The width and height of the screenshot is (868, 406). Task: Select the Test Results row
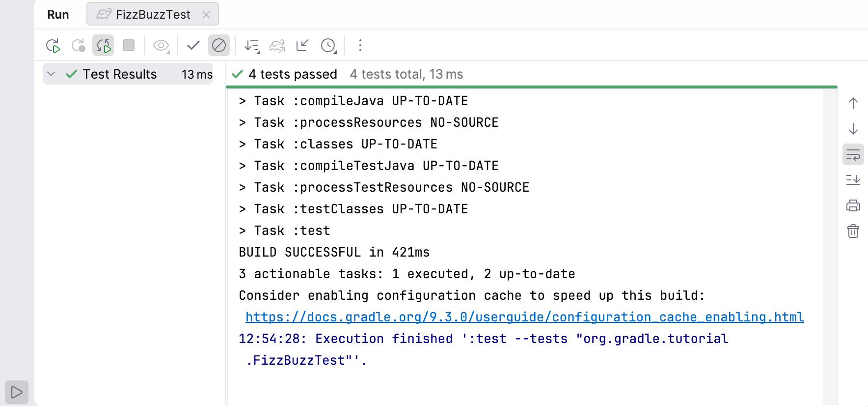click(128, 74)
